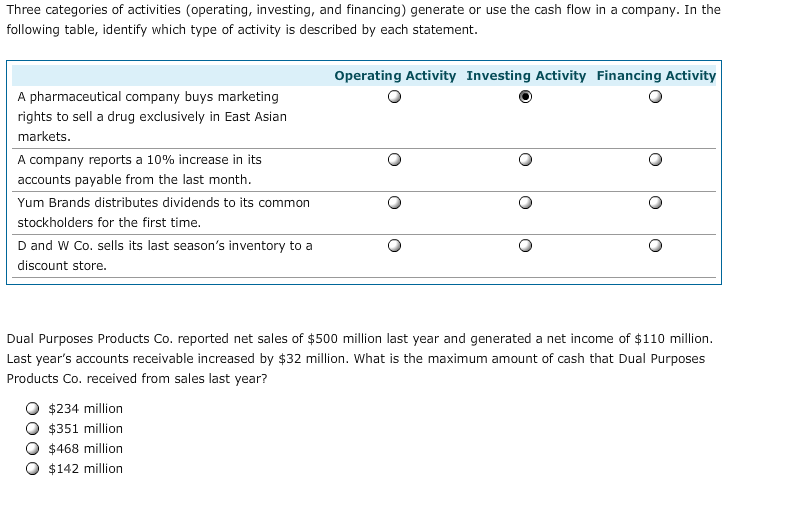The image size is (804, 527).
Task: Click the Financing Activity column header
Action: click(x=656, y=76)
